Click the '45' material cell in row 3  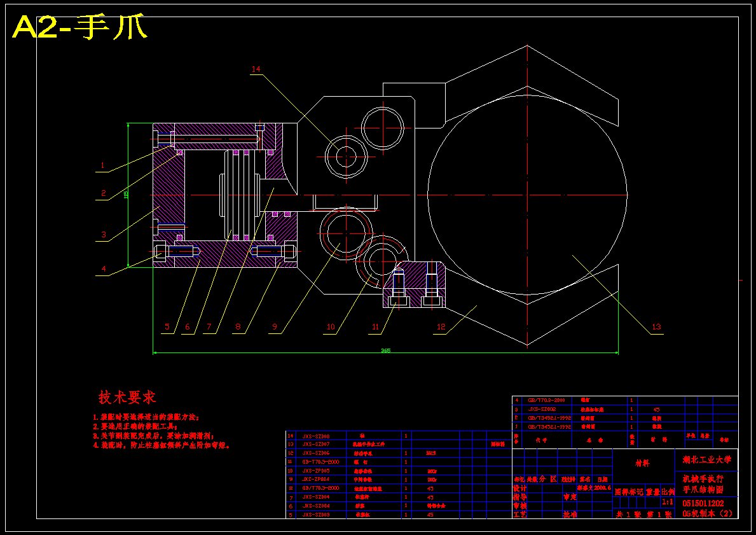click(x=656, y=410)
